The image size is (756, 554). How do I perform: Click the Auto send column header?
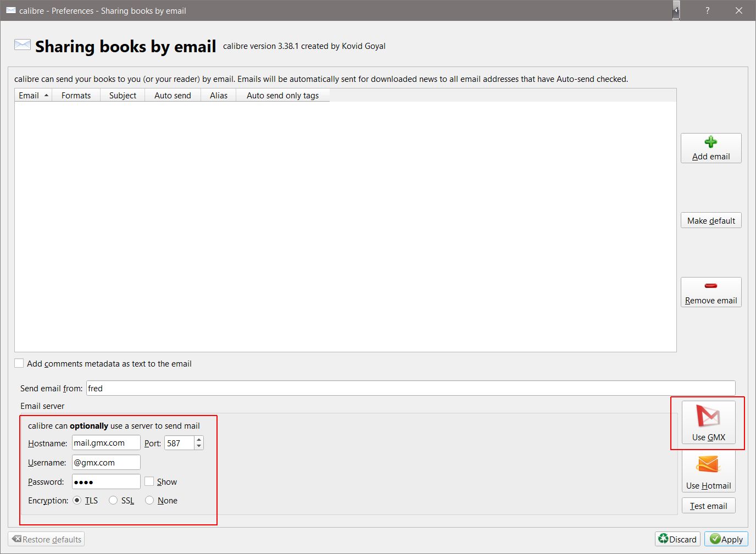(x=173, y=95)
